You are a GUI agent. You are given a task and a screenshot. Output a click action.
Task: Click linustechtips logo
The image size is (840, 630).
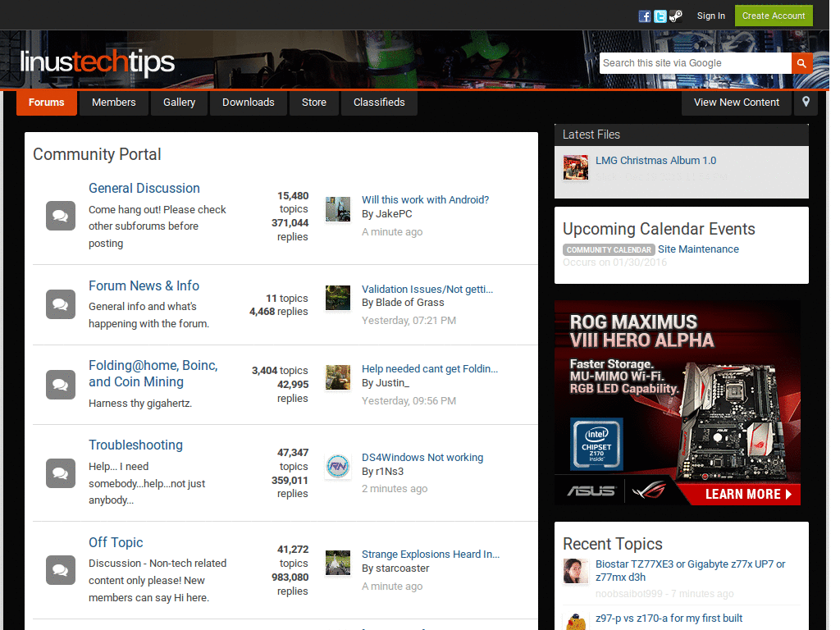coord(98,62)
